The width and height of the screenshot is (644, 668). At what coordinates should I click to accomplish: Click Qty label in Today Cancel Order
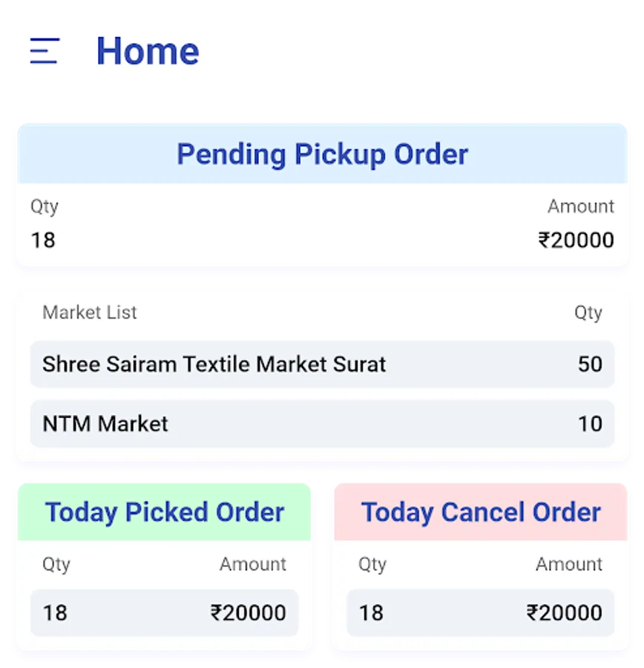(372, 564)
